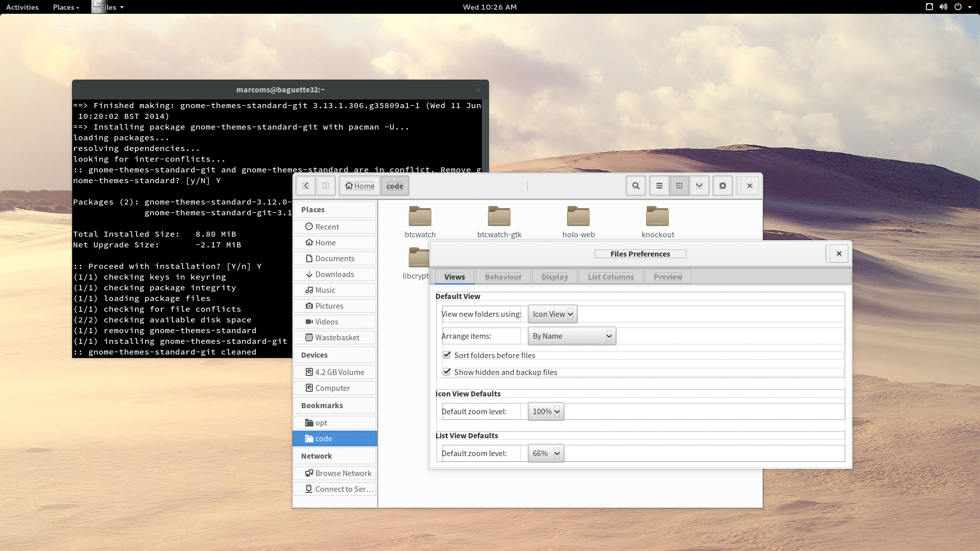This screenshot has height=551, width=980.
Task: Open the Arrange items By Name dropdown
Action: [572, 336]
